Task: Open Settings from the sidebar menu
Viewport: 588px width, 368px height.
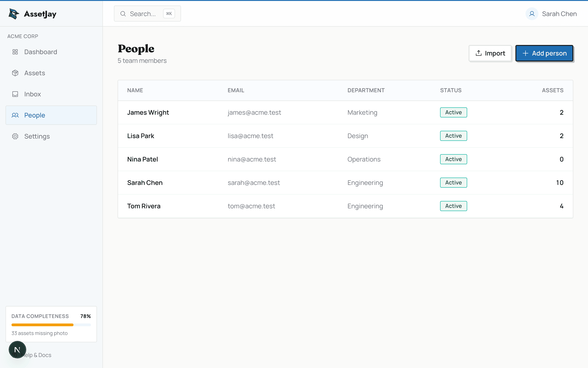Action: click(37, 136)
